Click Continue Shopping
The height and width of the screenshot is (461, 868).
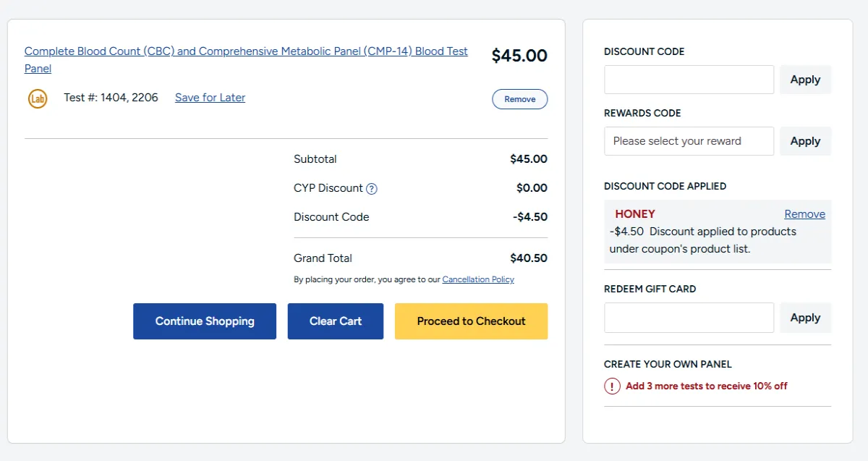coord(205,321)
